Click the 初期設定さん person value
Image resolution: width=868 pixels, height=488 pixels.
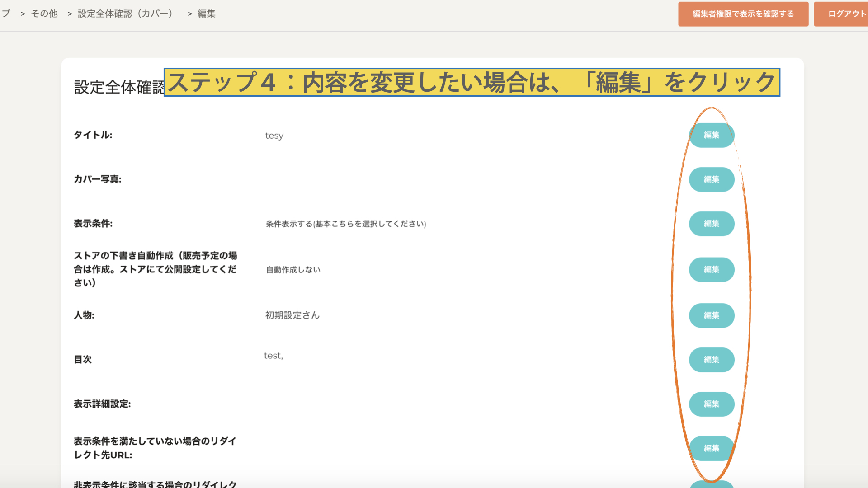(x=292, y=315)
